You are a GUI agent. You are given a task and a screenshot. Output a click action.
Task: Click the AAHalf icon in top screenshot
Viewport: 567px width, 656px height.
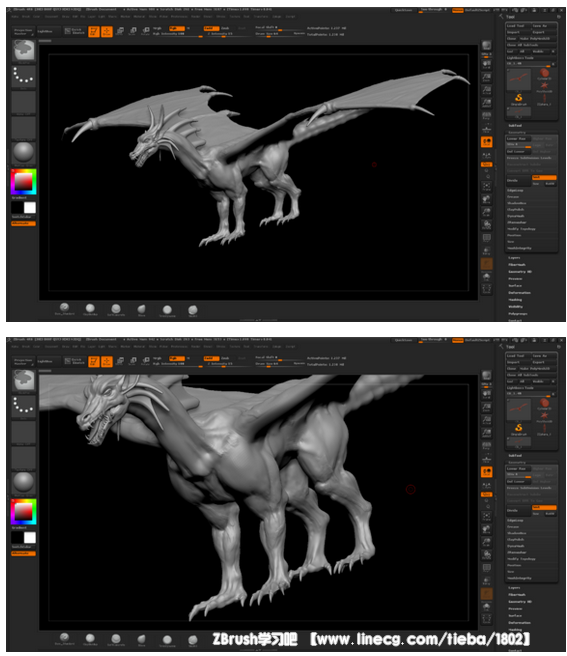[x=486, y=103]
